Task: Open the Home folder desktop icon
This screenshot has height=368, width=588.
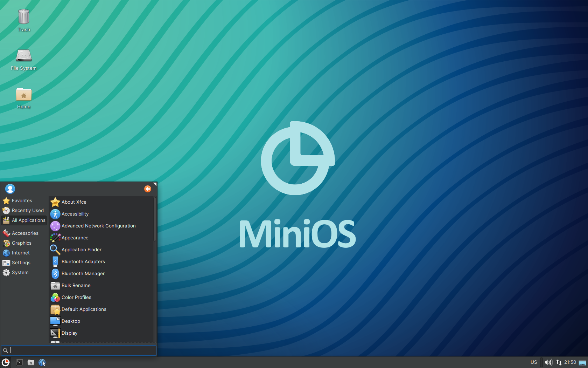Action: tap(24, 98)
